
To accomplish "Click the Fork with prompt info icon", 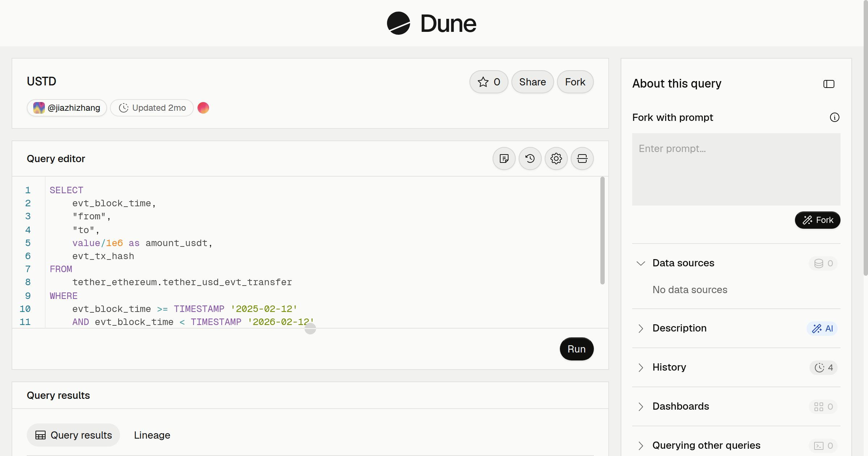I will [x=834, y=117].
